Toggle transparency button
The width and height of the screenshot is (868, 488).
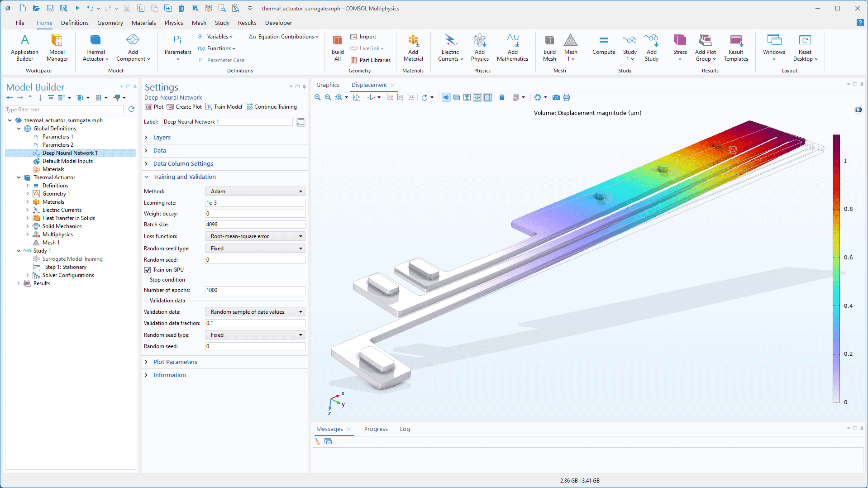coord(457,98)
